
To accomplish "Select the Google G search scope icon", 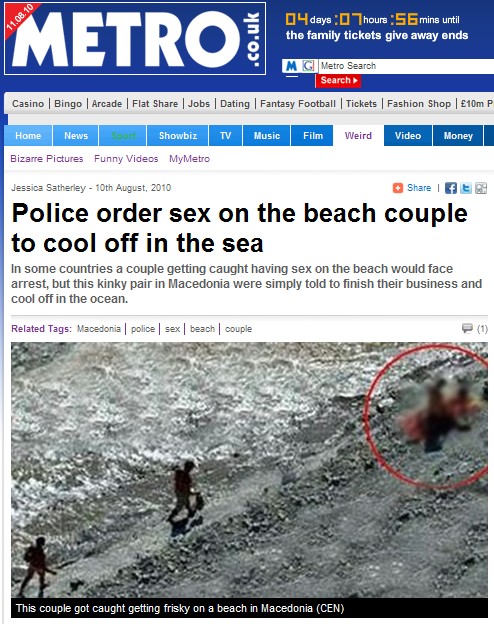I will pos(308,66).
